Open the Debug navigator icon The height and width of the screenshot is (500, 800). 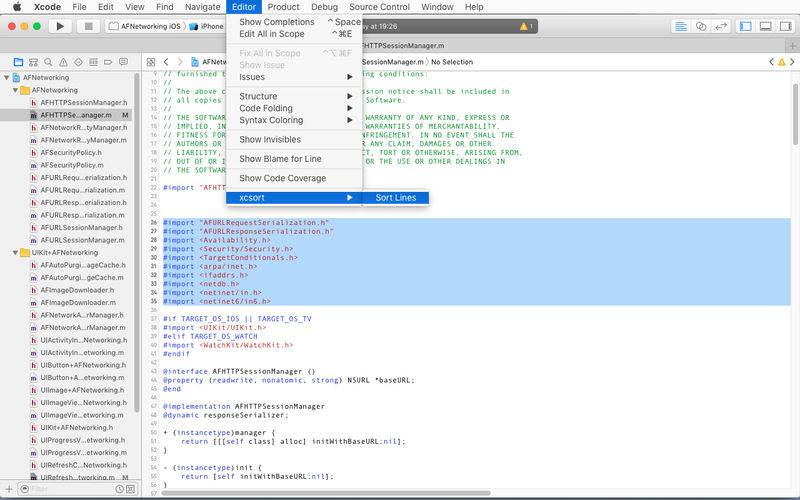pyautogui.click(x=93, y=62)
